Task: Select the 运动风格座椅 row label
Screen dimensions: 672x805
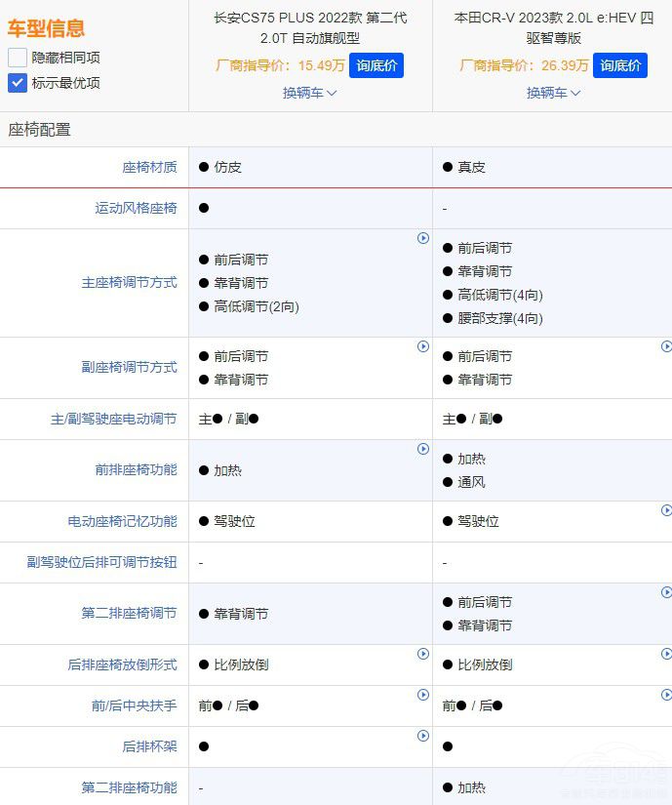Action: click(136, 208)
